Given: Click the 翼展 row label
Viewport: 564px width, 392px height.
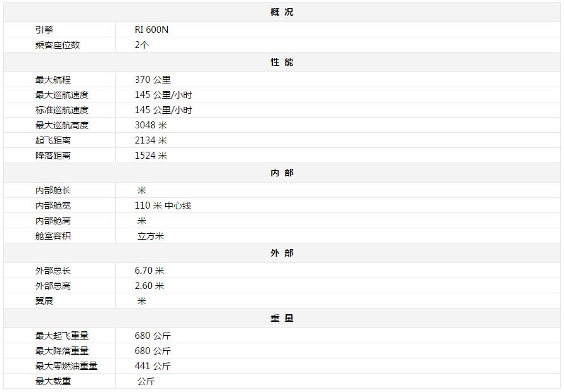Looking at the screenshot, I should (44, 301).
